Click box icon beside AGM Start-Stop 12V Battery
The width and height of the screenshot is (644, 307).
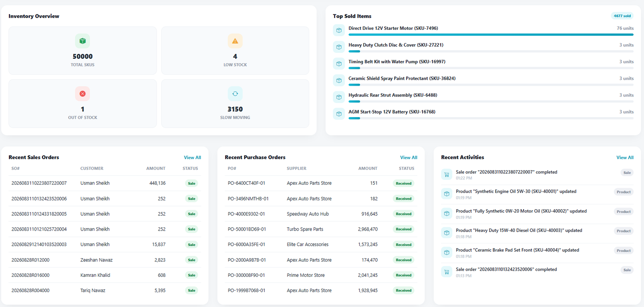339,114
